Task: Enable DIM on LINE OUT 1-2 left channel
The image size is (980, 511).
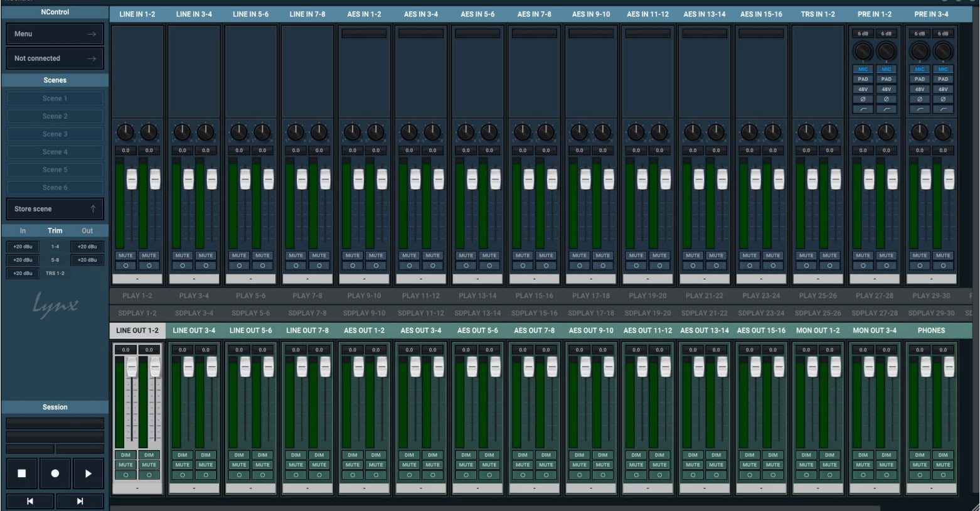Action: click(125, 455)
